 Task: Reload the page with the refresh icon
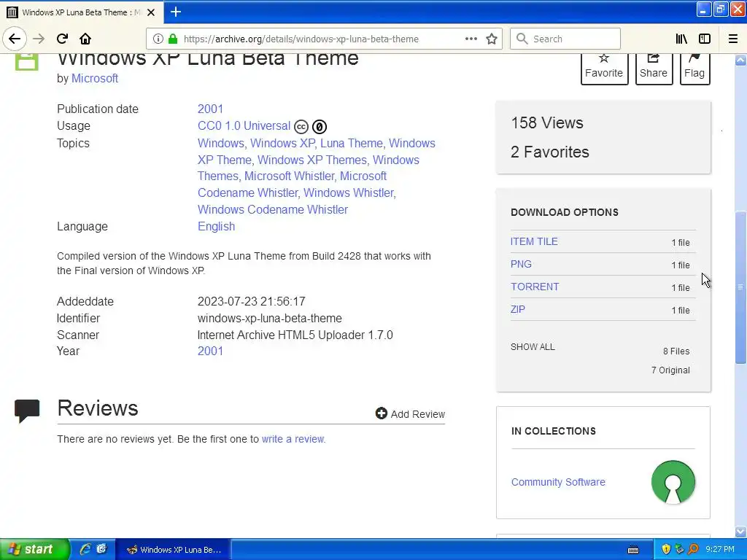click(x=62, y=39)
